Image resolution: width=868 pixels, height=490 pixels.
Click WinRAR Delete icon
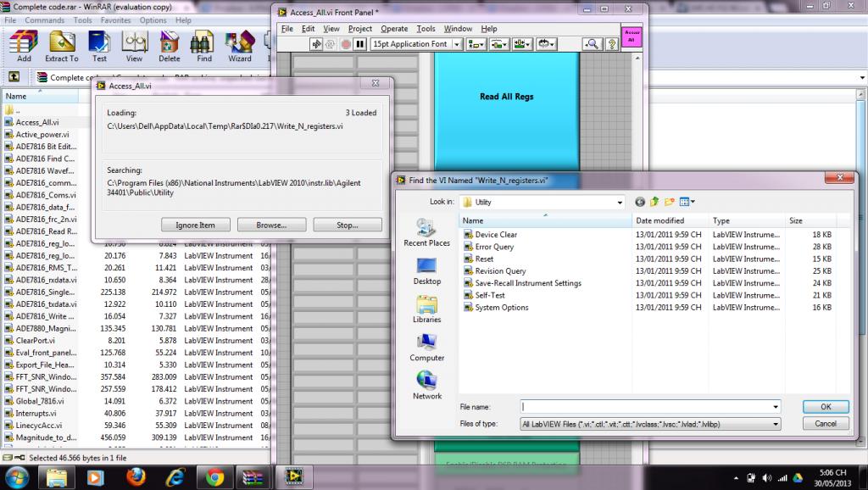tap(169, 47)
